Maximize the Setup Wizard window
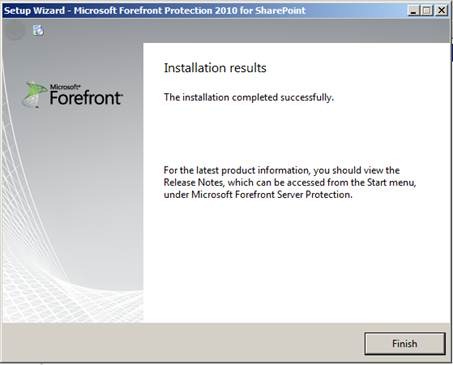This screenshot has width=453, height=365. 427,11
